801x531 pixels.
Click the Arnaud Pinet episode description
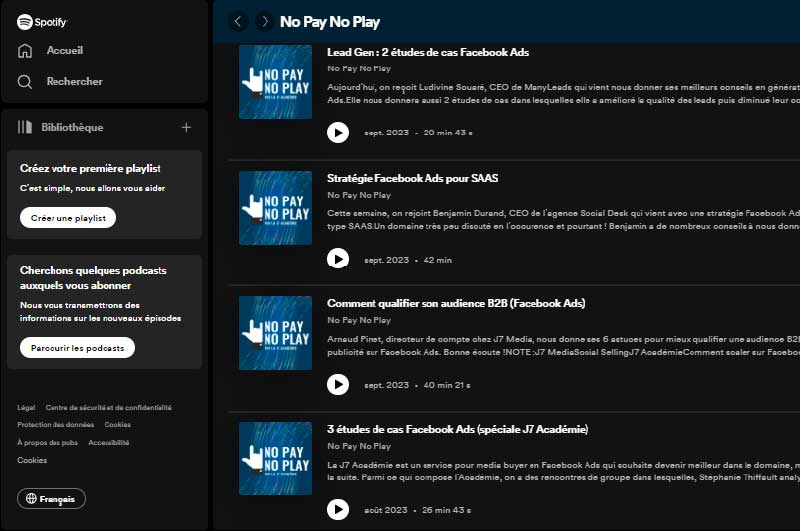tap(563, 345)
